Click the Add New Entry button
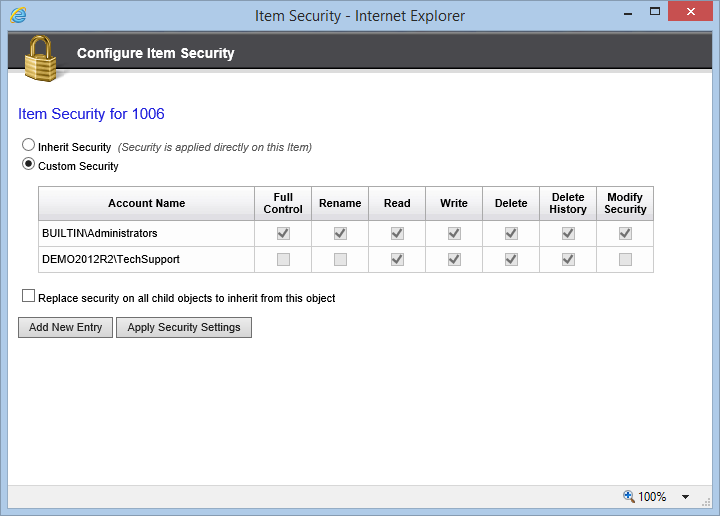The image size is (720, 516). click(x=65, y=327)
